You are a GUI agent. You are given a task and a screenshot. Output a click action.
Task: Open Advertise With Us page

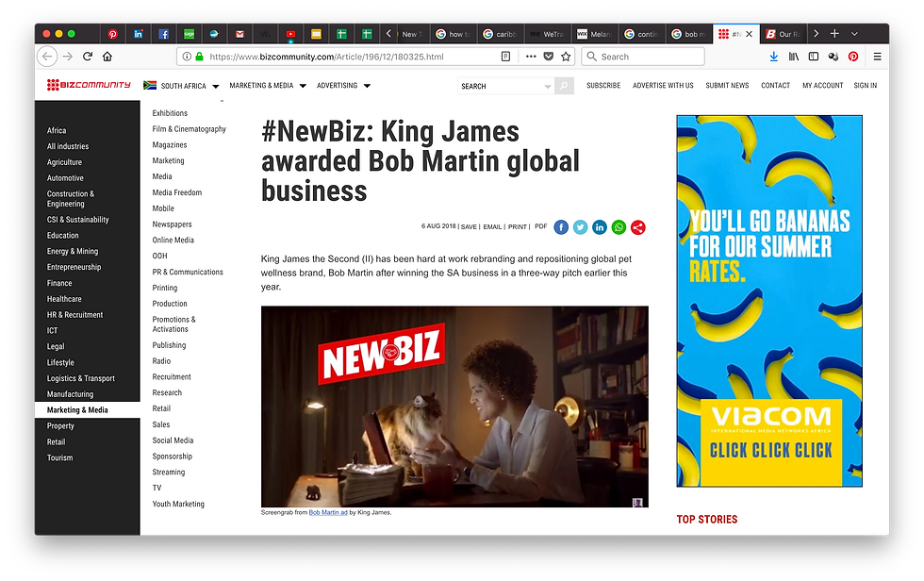coord(663,86)
